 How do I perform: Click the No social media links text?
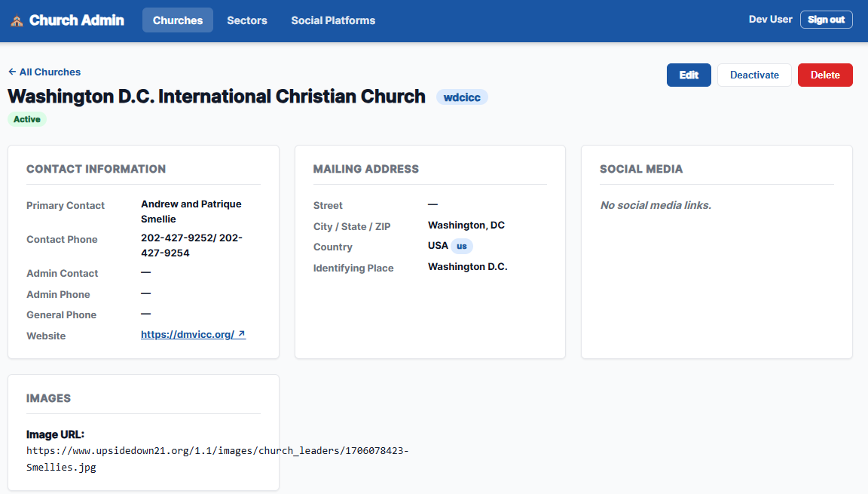pos(656,205)
